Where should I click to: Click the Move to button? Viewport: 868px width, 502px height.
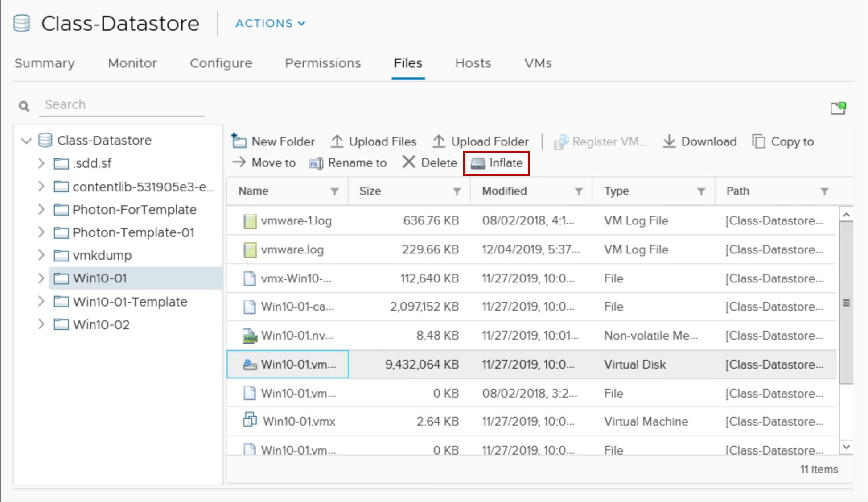(264, 162)
